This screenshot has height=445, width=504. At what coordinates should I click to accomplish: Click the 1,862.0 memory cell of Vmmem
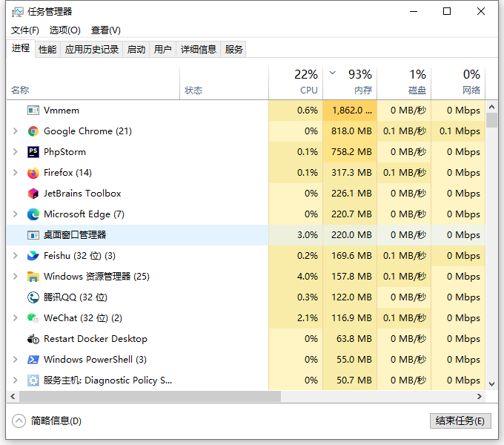pos(350,111)
